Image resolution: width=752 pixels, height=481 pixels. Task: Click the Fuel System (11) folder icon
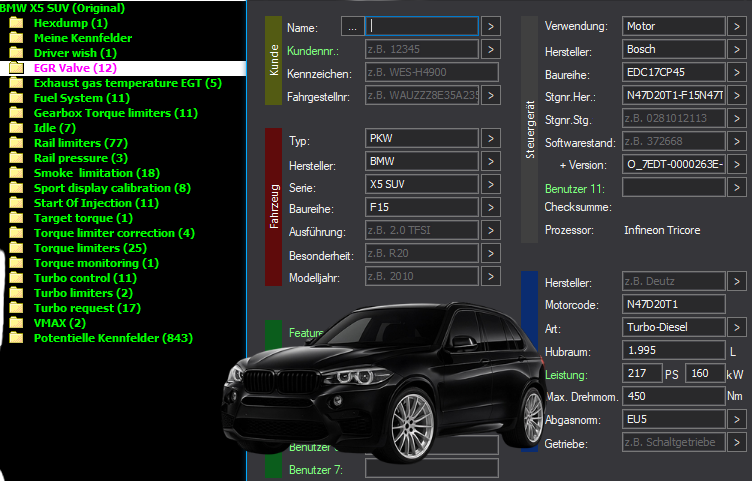coord(16,98)
